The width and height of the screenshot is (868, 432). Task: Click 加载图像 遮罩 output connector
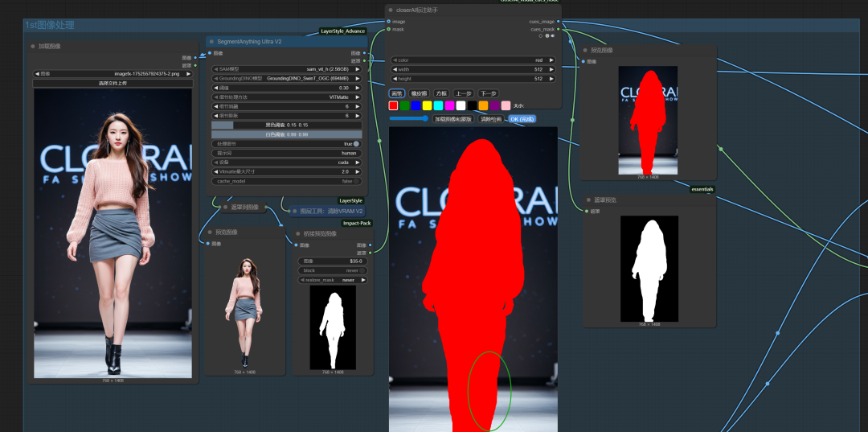point(195,65)
